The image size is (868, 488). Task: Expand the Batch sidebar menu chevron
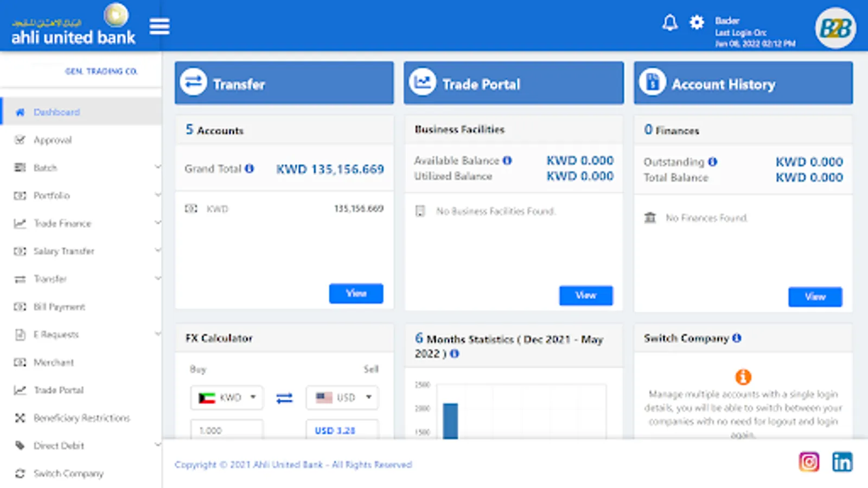pos(157,166)
